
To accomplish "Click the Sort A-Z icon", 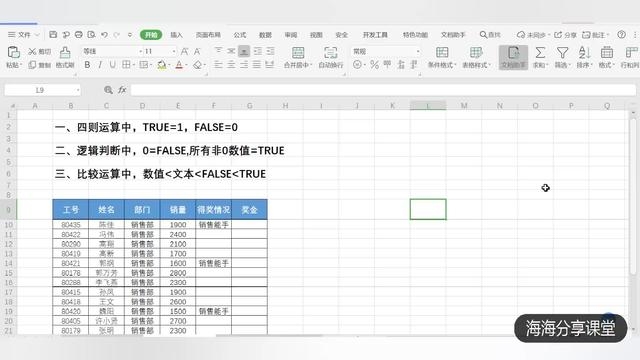I will pos(584,52).
